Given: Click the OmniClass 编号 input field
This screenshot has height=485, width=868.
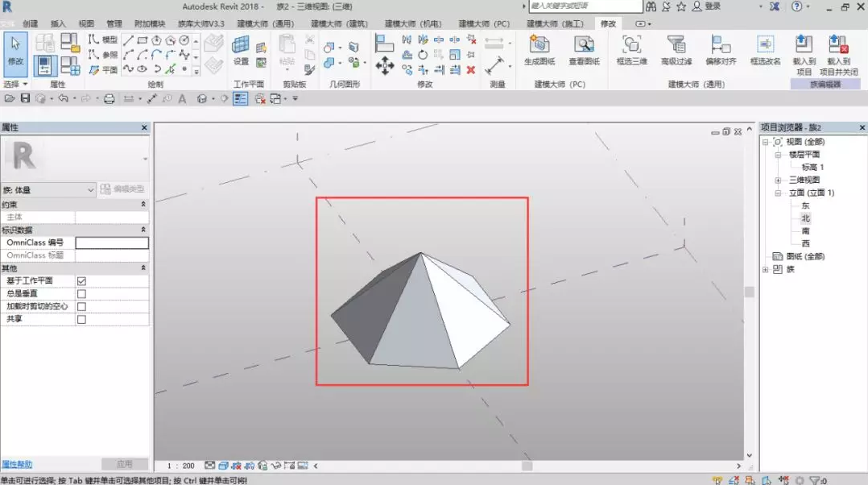Looking at the screenshot, I should pos(112,242).
